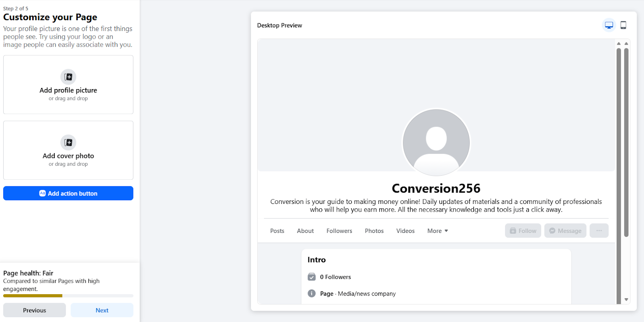644x322 pixels.
Task: Click the Conversion256 page title
Action: pos(436,188)
